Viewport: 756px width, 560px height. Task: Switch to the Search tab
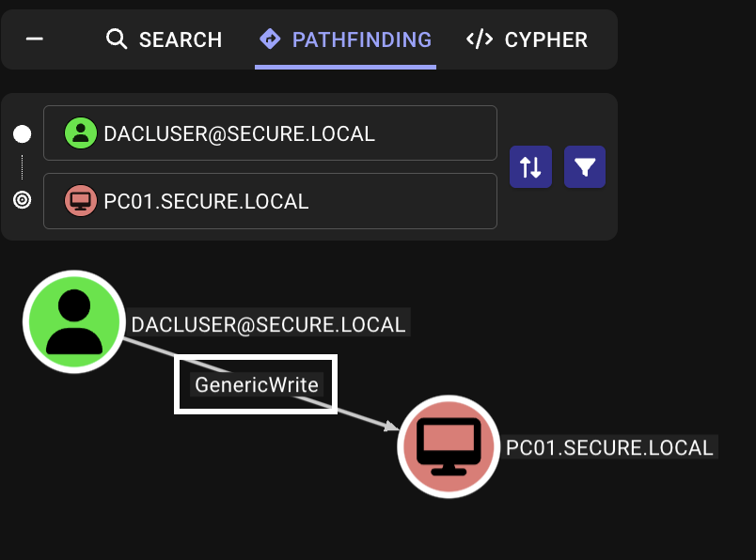[x=180, y=39]
